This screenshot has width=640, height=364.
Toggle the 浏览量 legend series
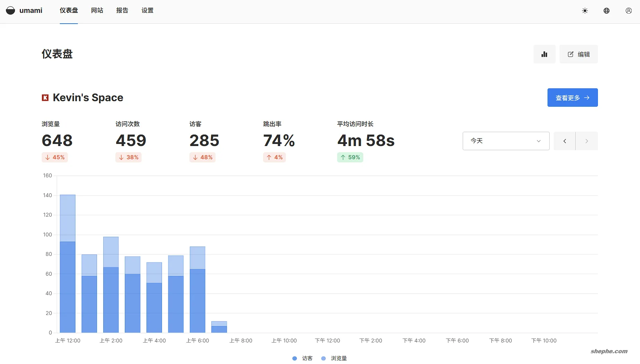334,358
